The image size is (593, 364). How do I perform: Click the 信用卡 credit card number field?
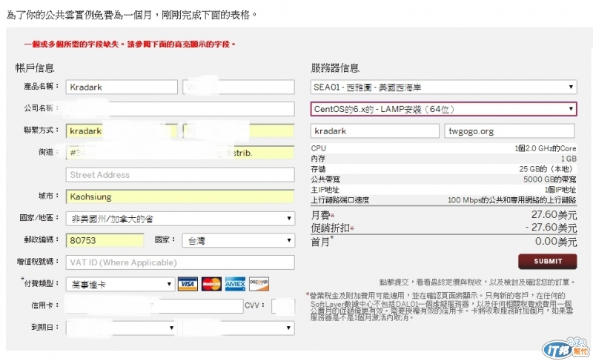click(x=154, y=306)
